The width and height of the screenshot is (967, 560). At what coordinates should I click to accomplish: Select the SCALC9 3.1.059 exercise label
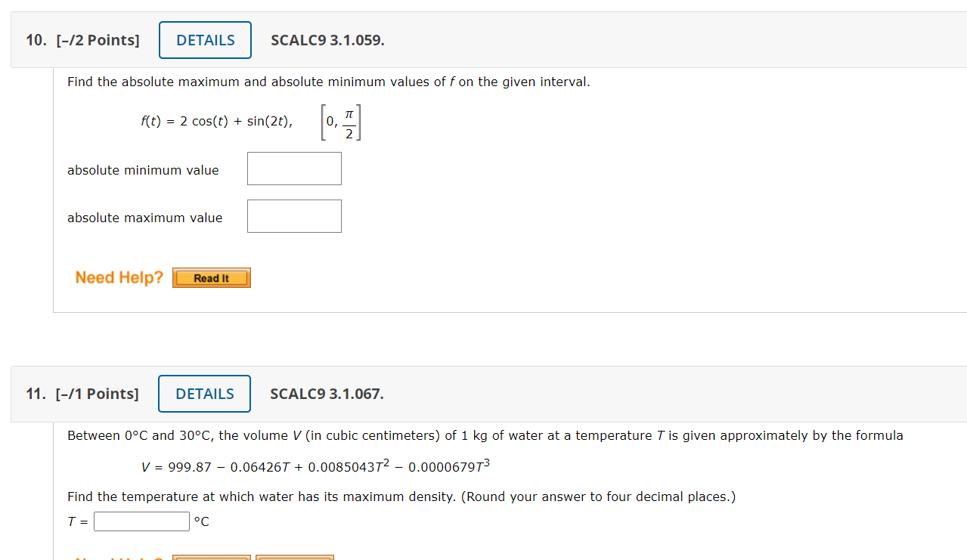point(327,41)
